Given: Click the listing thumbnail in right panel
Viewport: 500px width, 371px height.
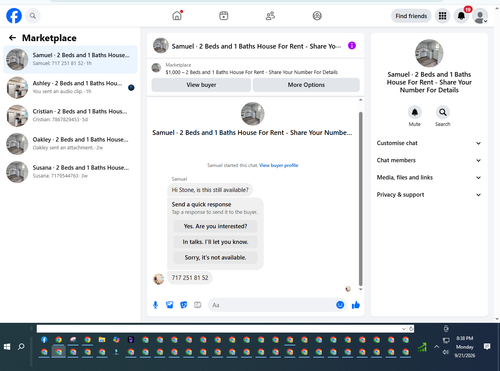Looking at the screenshot, I should coord(429,53).
